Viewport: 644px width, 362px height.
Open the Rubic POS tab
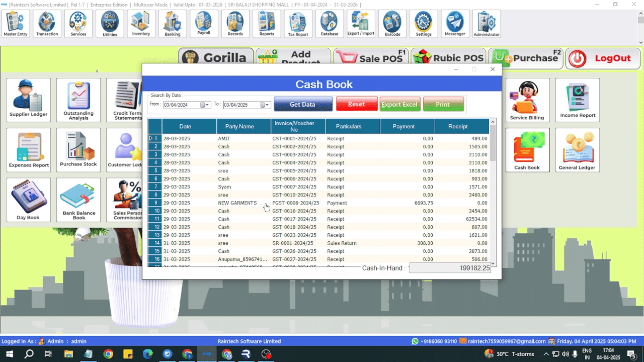click(449, 58)
